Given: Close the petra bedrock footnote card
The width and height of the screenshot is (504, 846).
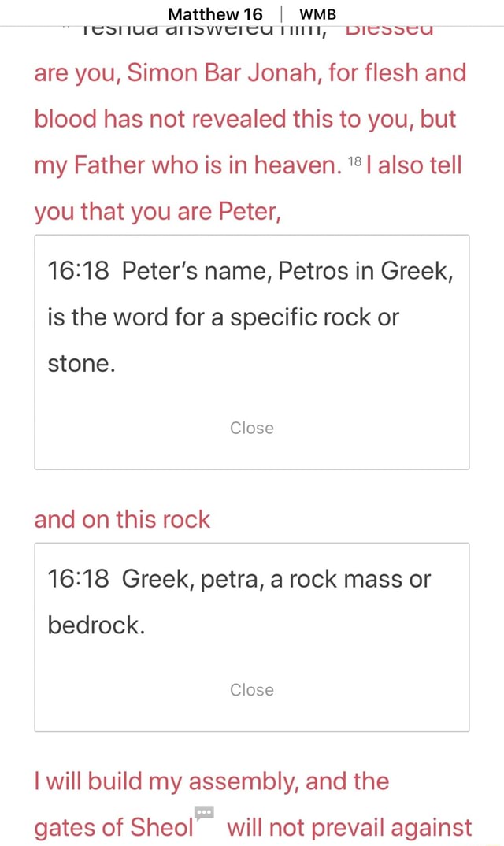Looking at the screenshot, I should click(x=251, y=689).
